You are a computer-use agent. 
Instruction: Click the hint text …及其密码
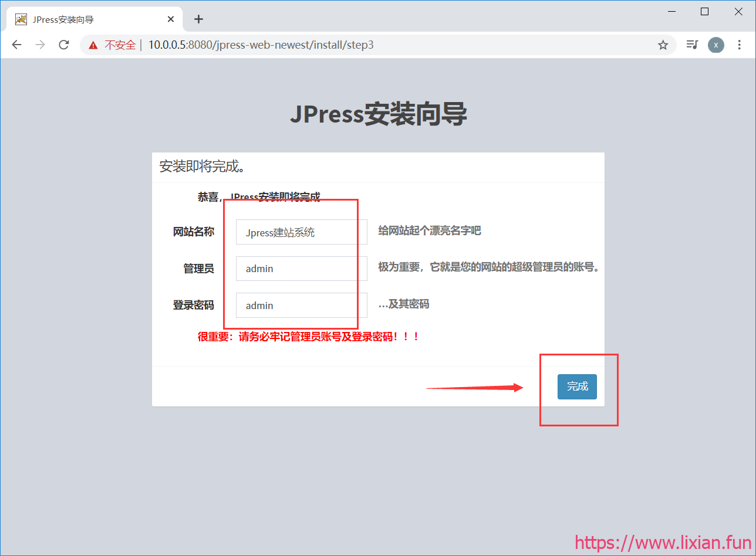pyautogui.click(x=404, y=304)
